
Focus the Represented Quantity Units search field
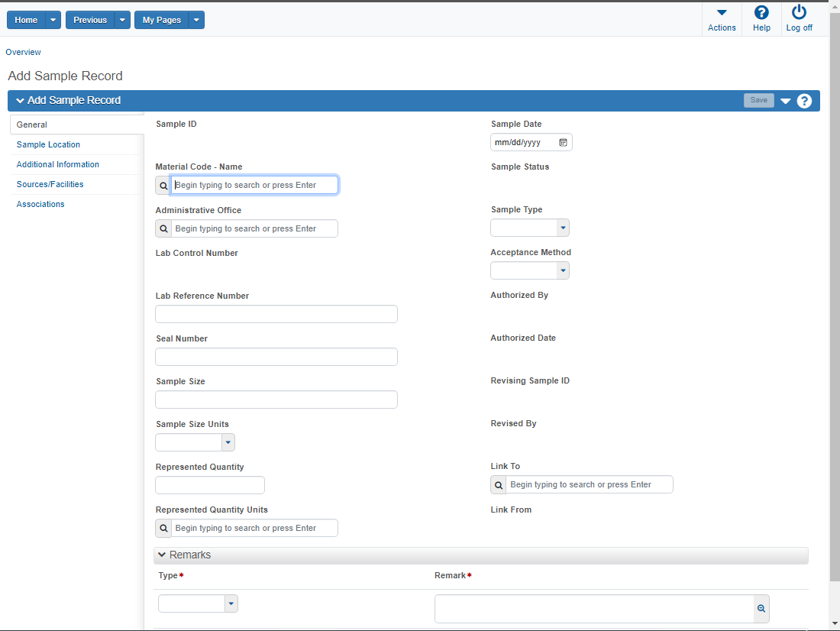click(254, 528)
